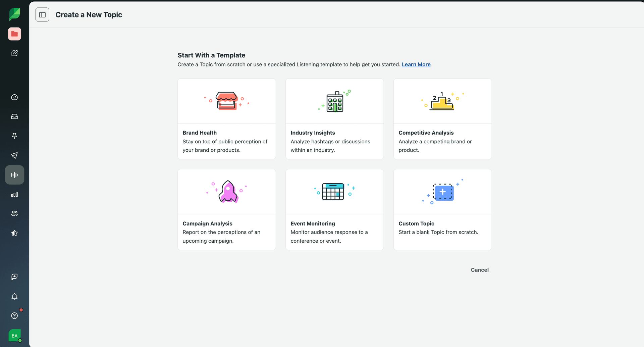The height and width of the screenshot is (347, 644).
Task: Click the 'Create a New Topic' page title
Action: pyautogui.click(x=89, y=15)
